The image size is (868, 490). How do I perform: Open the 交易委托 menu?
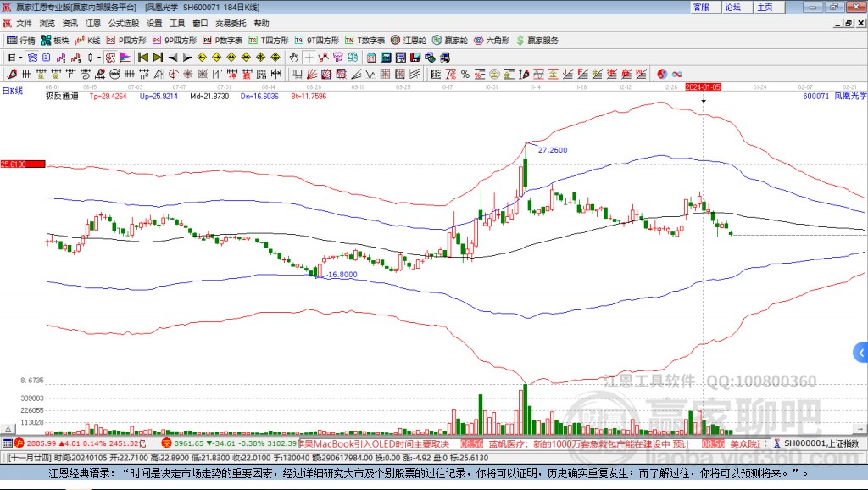pos(231,23)
